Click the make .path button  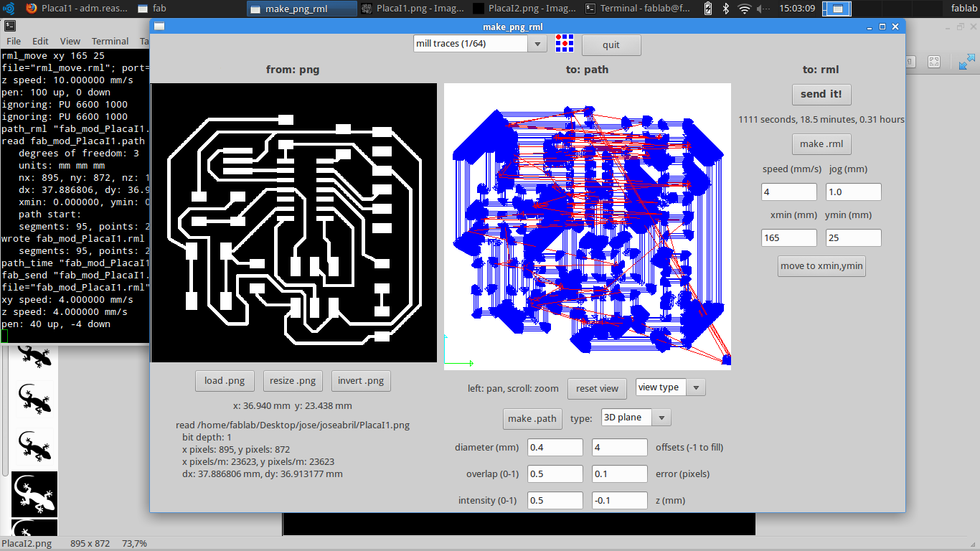532,418
